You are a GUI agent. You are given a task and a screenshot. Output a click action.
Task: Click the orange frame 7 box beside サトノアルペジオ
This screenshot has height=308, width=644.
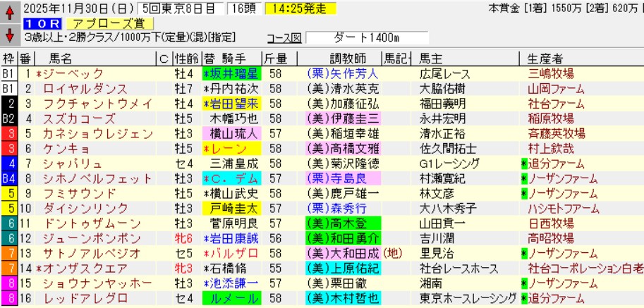[x=9, y=253]
